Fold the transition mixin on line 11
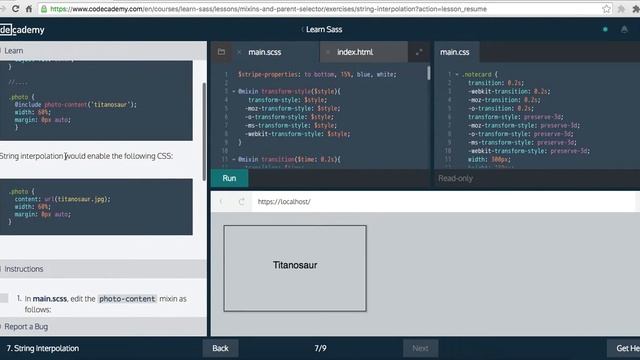This screenshot has height=360, width=640. (x=233, y=159)
